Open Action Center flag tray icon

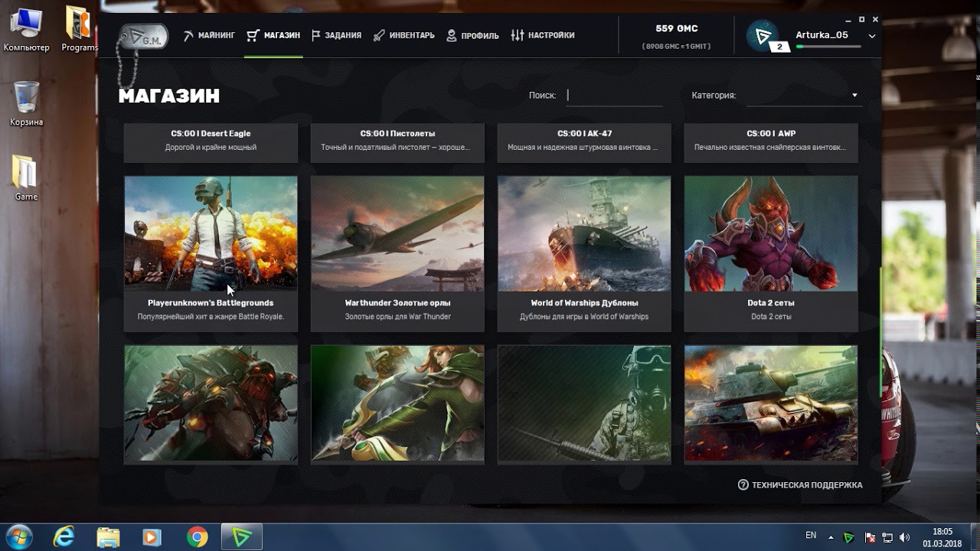point(870,537)
